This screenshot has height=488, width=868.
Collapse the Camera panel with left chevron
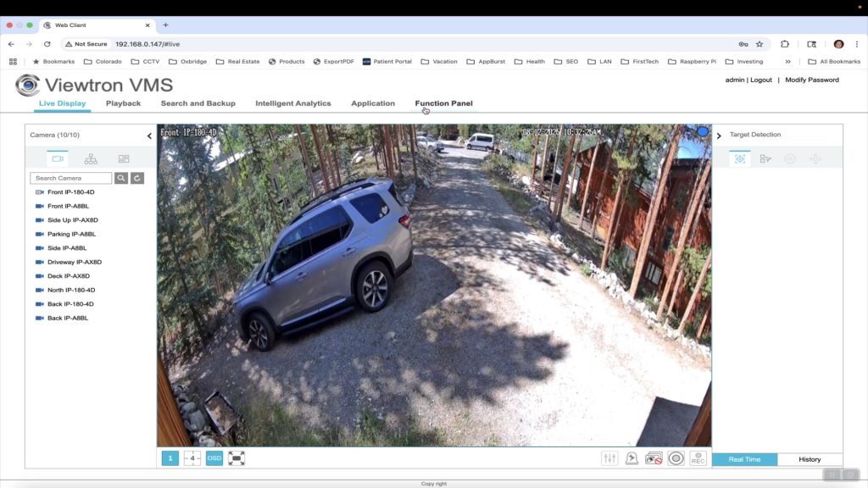[149, 136]
